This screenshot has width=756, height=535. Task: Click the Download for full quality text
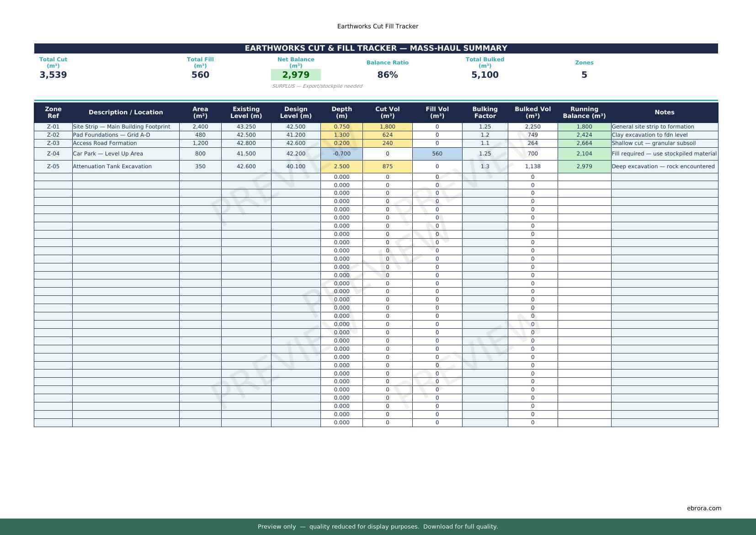click(460, 526)
